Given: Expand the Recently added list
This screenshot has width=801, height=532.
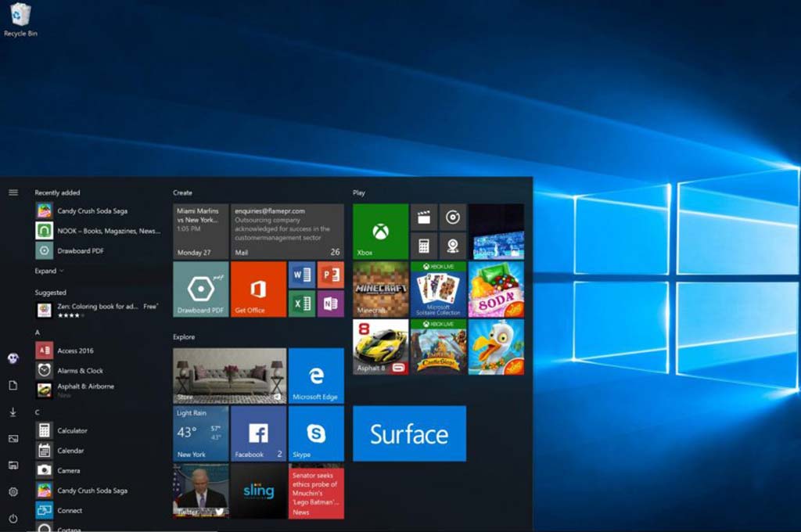Looking at the screenshot, I should pyautogui.click(x=49, y=271).
